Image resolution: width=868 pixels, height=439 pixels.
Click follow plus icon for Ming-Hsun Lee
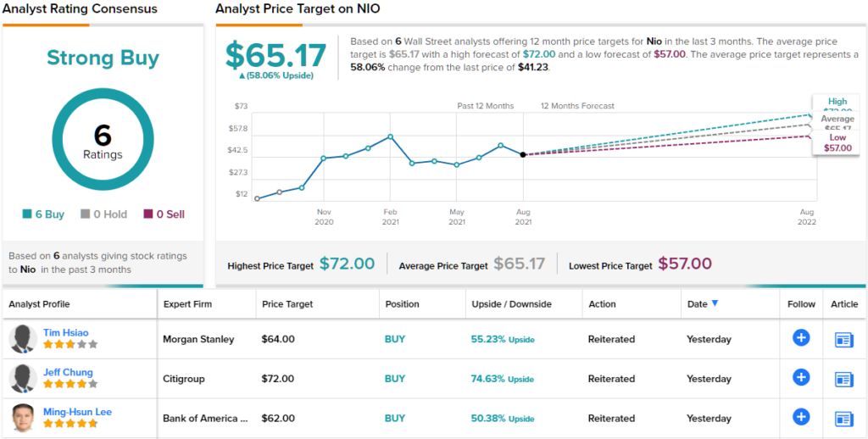click(801, 417)
